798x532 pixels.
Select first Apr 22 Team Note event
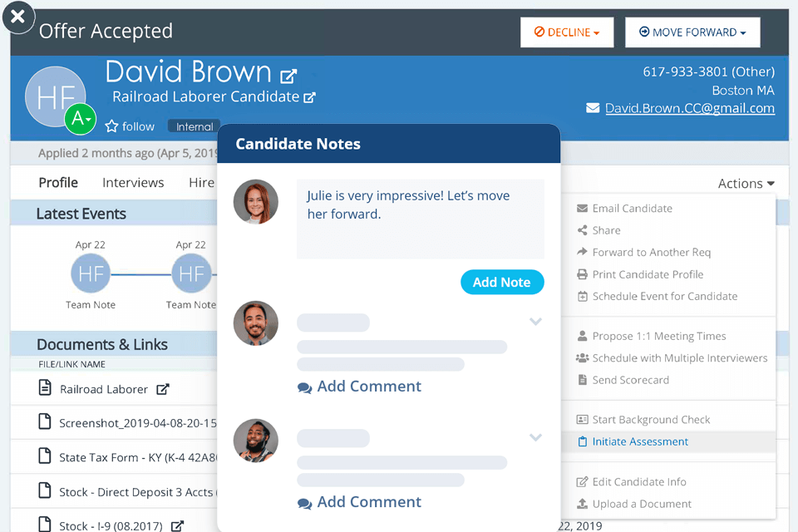[x=91, y=273]
